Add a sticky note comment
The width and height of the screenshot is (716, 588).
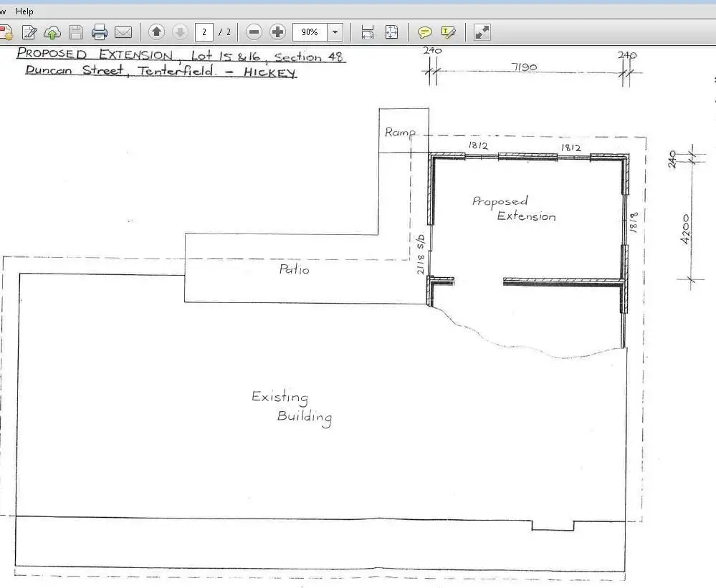[x=425, y=32]
